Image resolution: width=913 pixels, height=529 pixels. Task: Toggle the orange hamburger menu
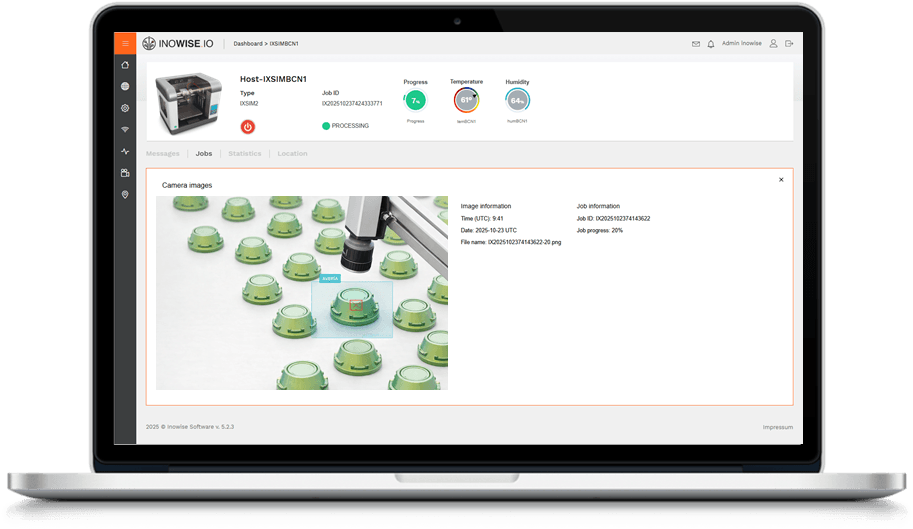[x=125, y=43]
